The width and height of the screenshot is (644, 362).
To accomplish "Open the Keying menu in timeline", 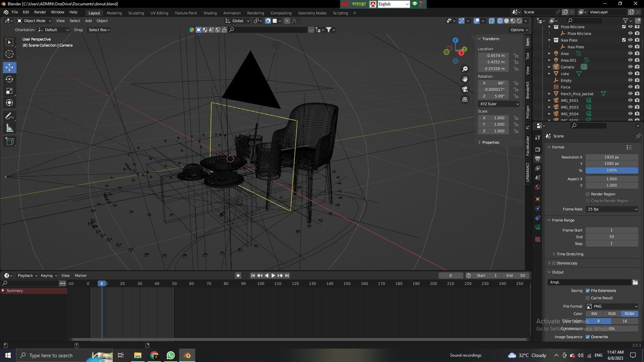I will 49,276.
